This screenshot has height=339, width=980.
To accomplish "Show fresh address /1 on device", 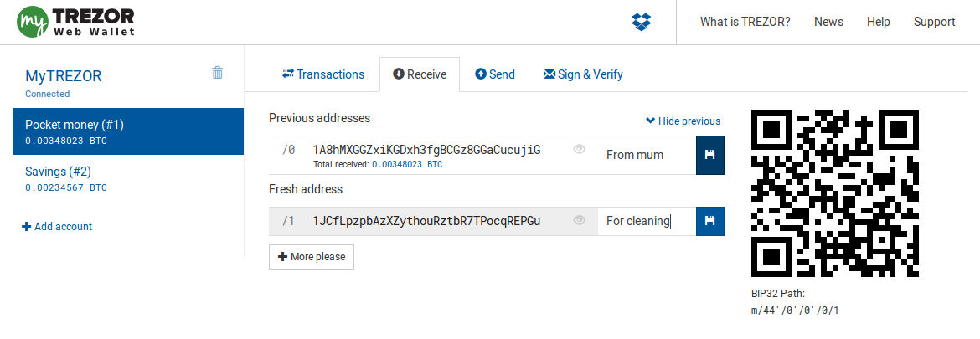I will tap(579, 221).
